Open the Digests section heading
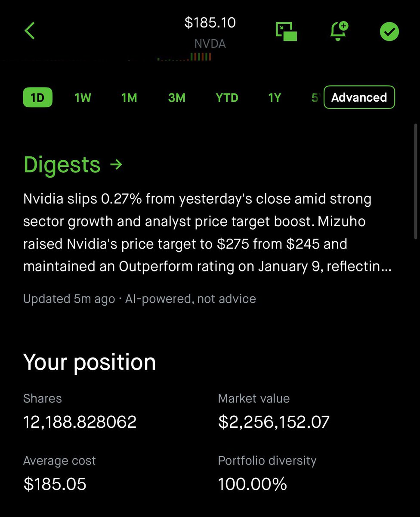Screen dimensions: 420x517 coord(62,165)
